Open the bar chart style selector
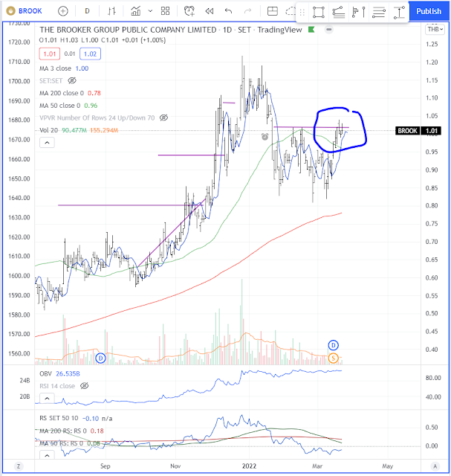 point(111,11)
